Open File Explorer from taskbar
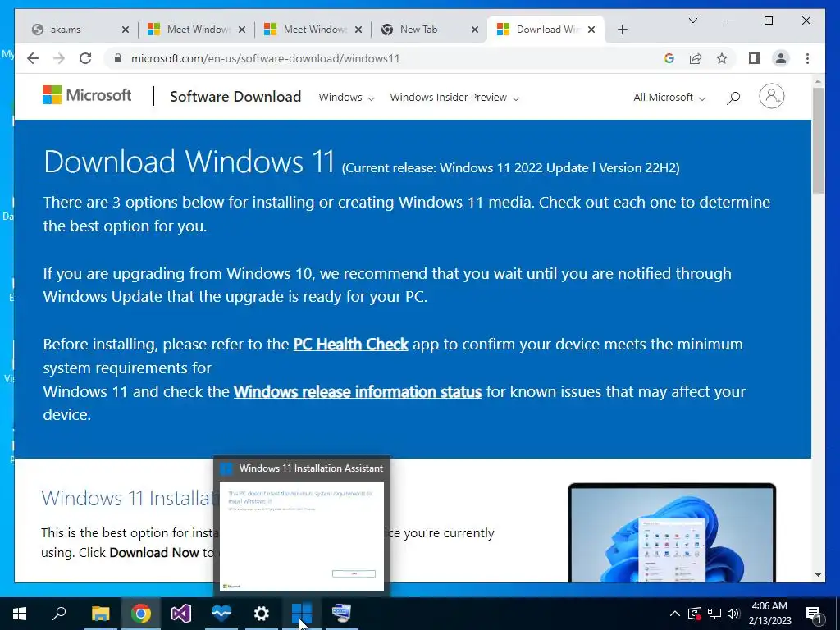Screen dimensions: 840x630 coord(100,614)
